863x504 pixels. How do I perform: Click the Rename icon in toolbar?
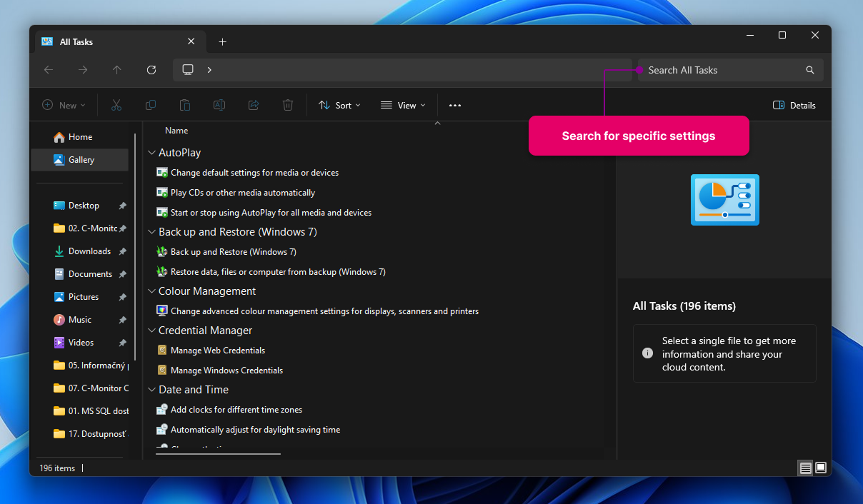219,105
